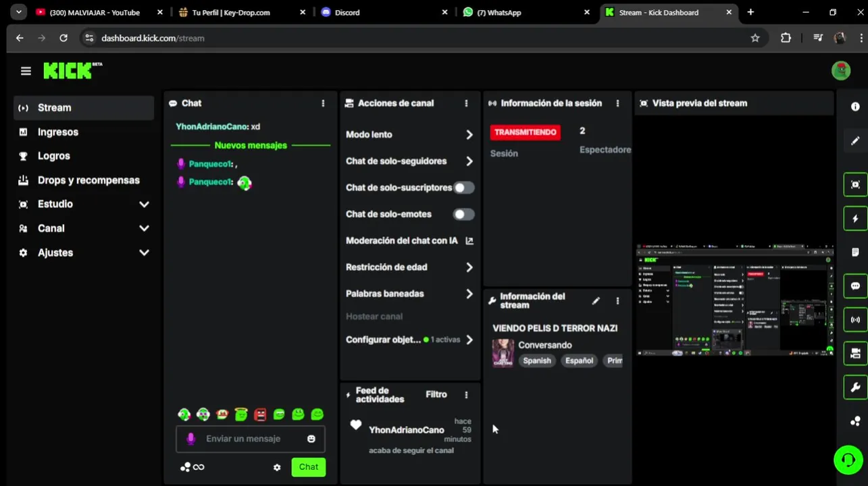The height and width of the screenshot is (486, 868).
Task: Expand the Ajustes sidebar section
Action: [144, 252]
